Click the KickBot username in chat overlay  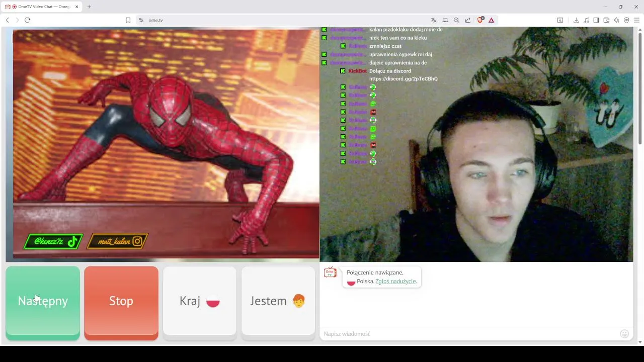click(357, 71)
